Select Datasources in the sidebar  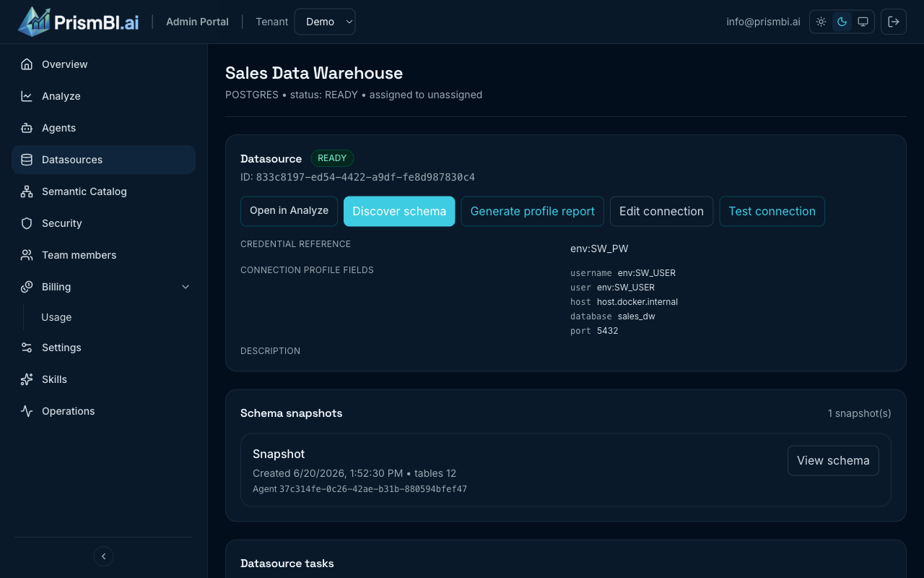coord(103,160)
